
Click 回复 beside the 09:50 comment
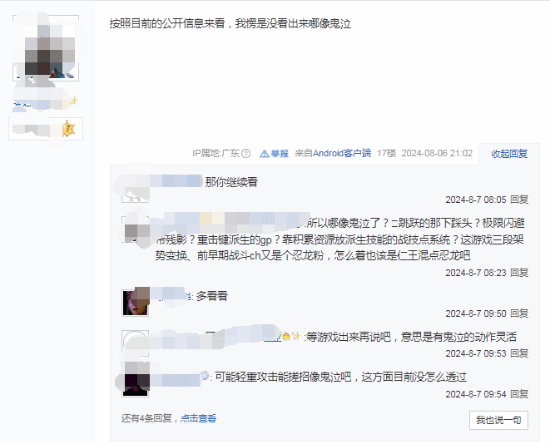coord(519,313)
